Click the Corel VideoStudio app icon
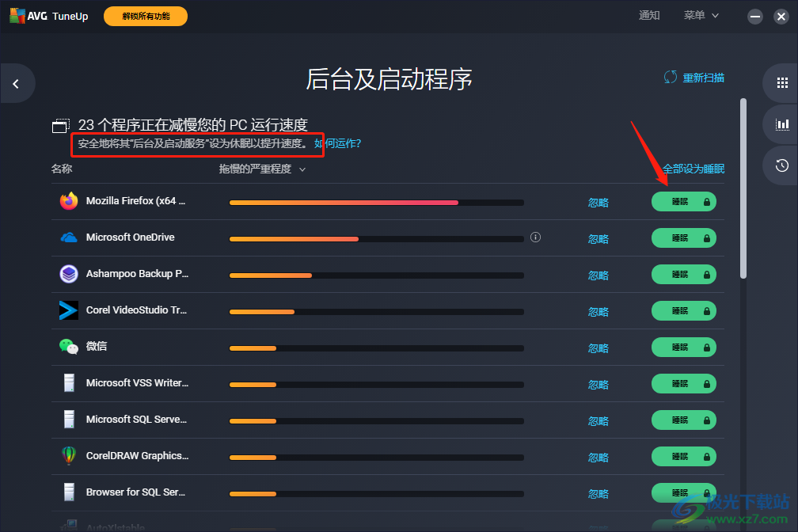Image resolution: width=798 pixels, height=532 pixels. (69, 310)
